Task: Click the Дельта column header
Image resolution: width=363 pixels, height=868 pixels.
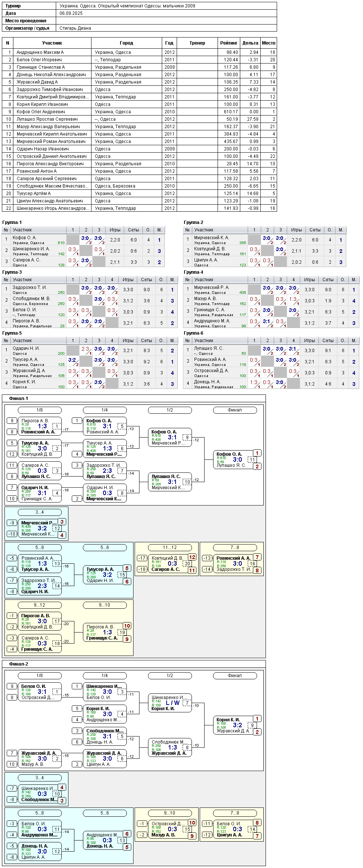Action: [250, 43]
